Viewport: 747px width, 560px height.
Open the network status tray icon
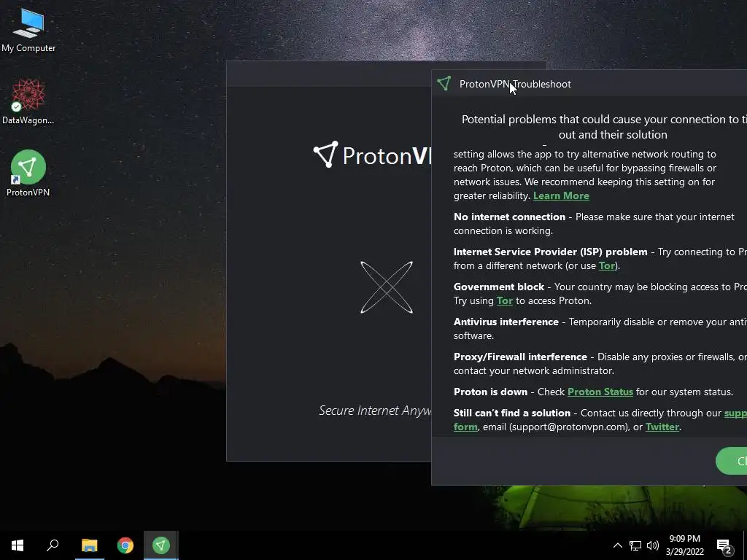635,545
